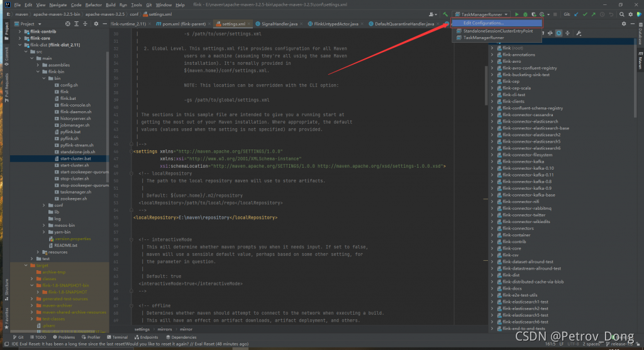Open the Commit tool window stripe
Image resolution: width=644 pixels, height=350 pixels.
6,56
